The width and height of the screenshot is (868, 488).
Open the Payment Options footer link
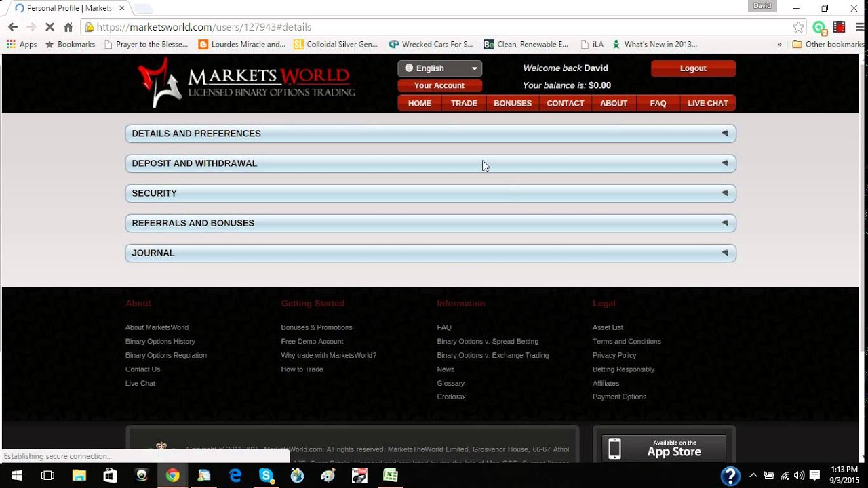(x=619, y=397)
